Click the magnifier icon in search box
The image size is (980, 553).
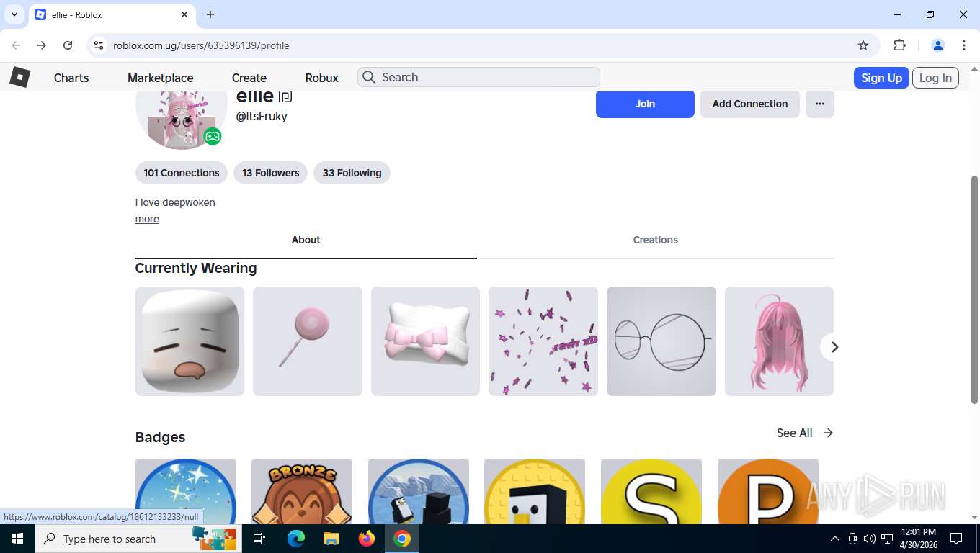[369, 77]
